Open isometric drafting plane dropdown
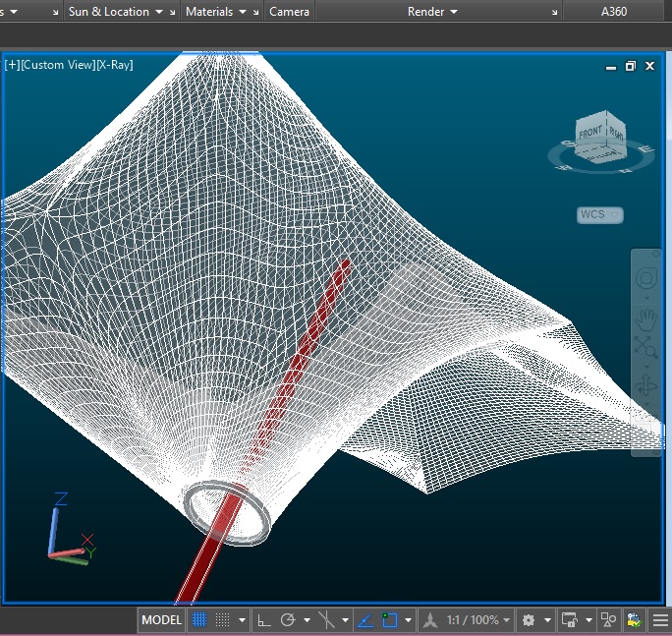The height and width of the screenshot is (636, 672). (x=345, y=620)
